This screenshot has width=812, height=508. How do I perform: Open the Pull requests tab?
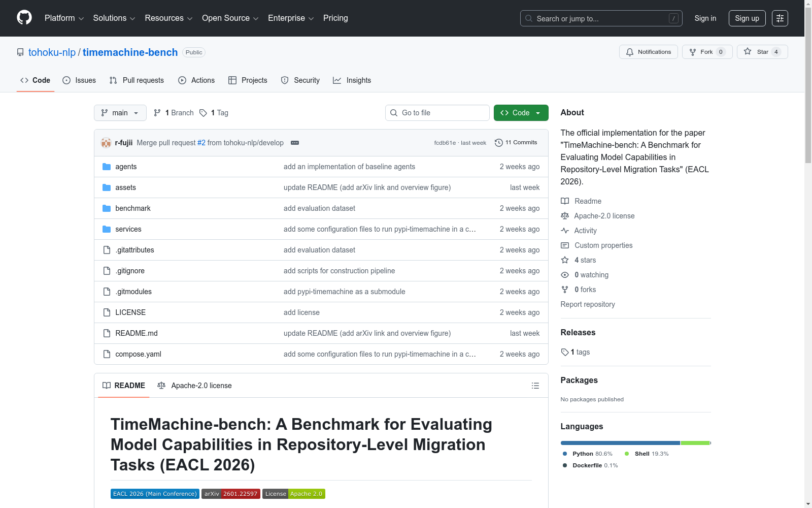[137, 80]
